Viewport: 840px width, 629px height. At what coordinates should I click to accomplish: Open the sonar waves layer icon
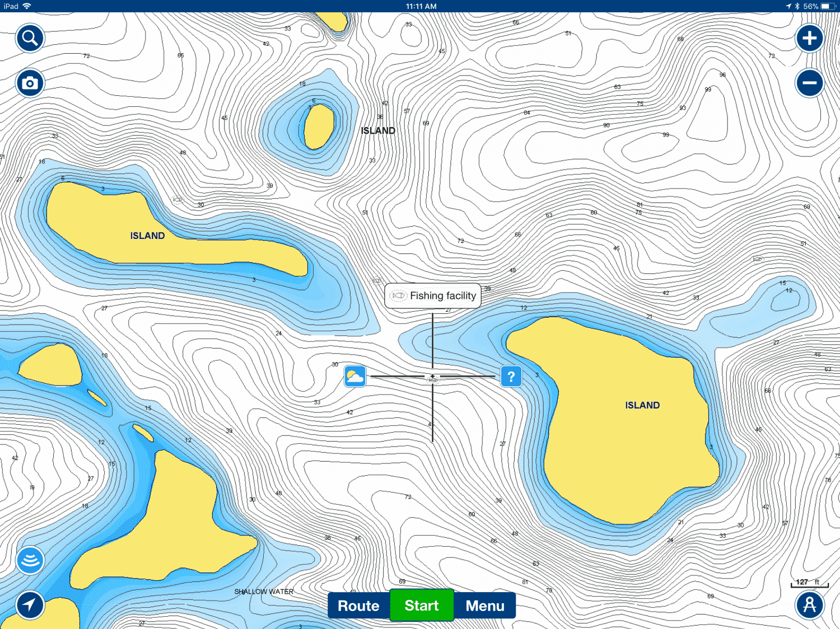click(x=30, y=560)
